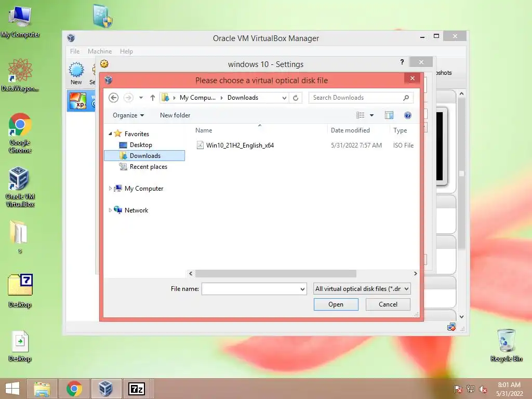The height and width of the screenshot is (399, 532).
Task: Open Chrome from the taskbar
Action: (x=74, y=389)
